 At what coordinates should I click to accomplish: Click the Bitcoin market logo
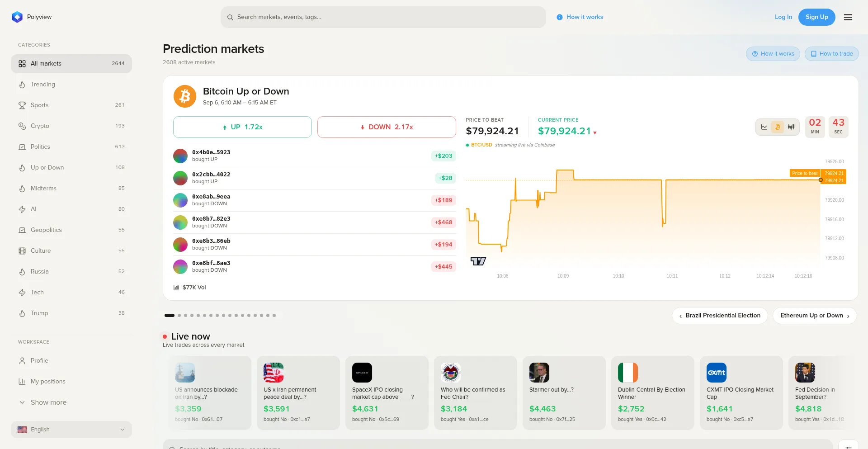(x=185, y=96)
